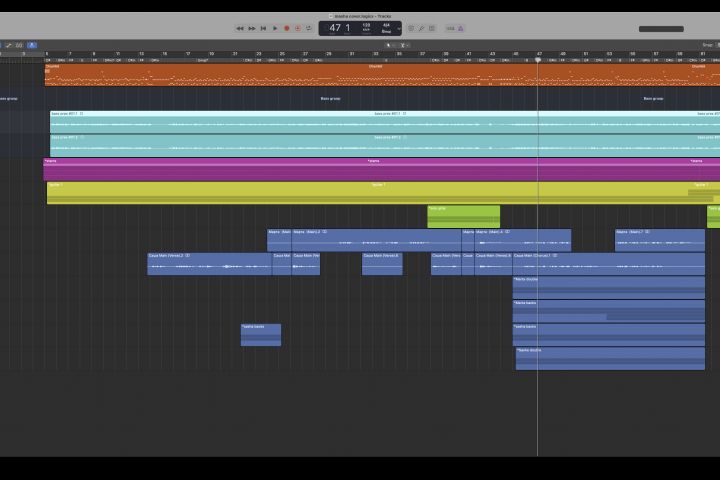
Task: Click the Capture Recording button
Action: [298, 28]
